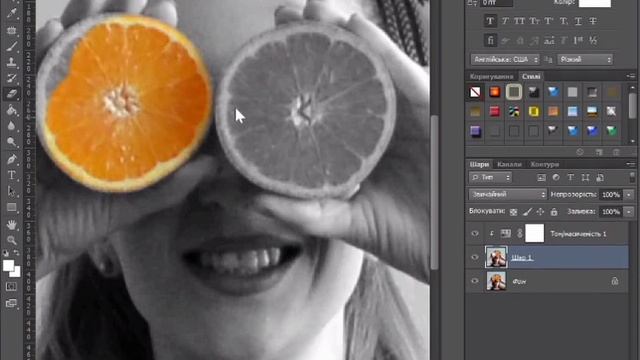
Task: Toggle Underline text style
Action: coord(578,21)
